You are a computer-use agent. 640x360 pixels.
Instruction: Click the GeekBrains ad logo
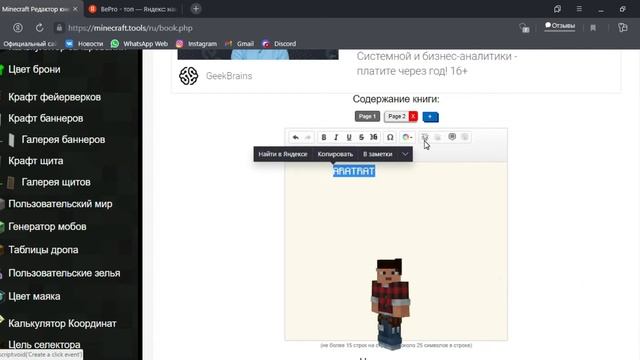pos(189,76)
